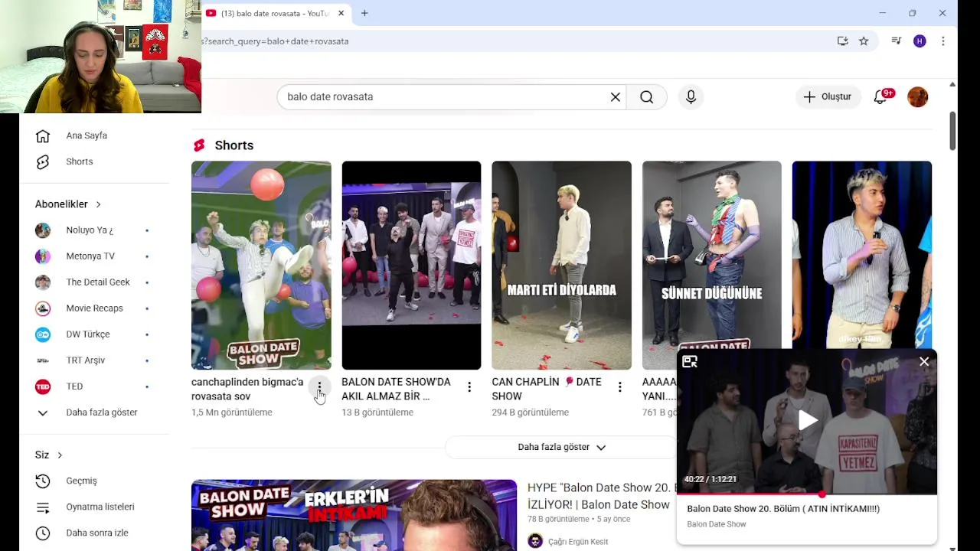Open ERKLER'İN İNTİKAMI video thumbnail

(x=354, y=515)
